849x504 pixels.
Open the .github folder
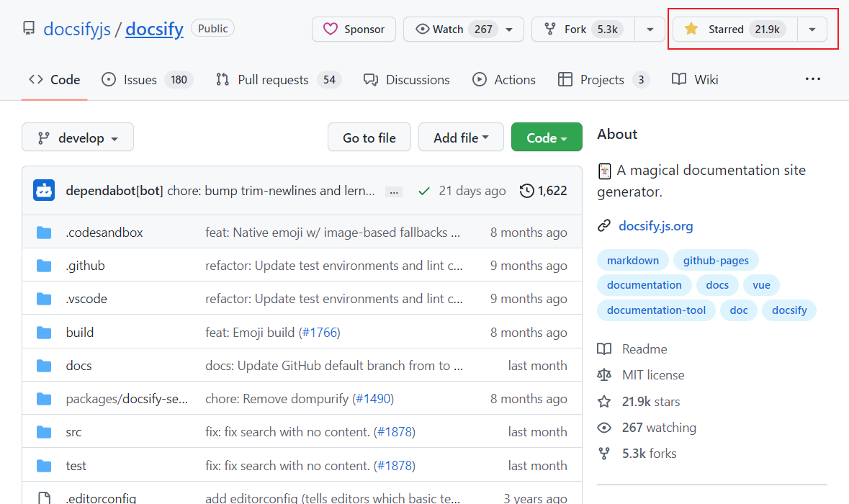tap(86, 265)
